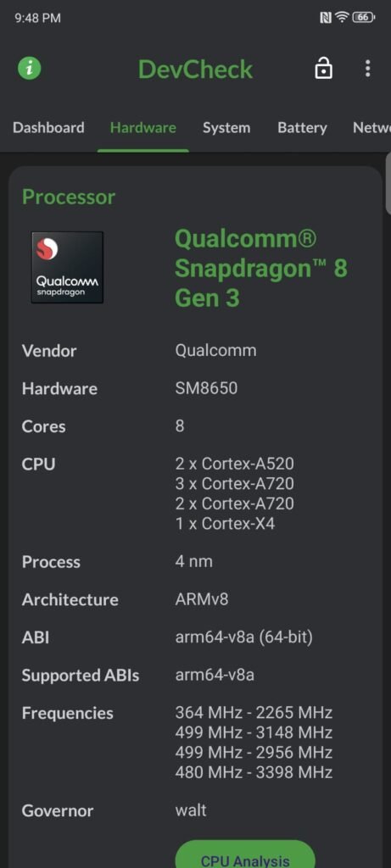Viewport: 391px width, 868px height.
Task: Tap the Wi-Fi status icon
Action: 343,18
